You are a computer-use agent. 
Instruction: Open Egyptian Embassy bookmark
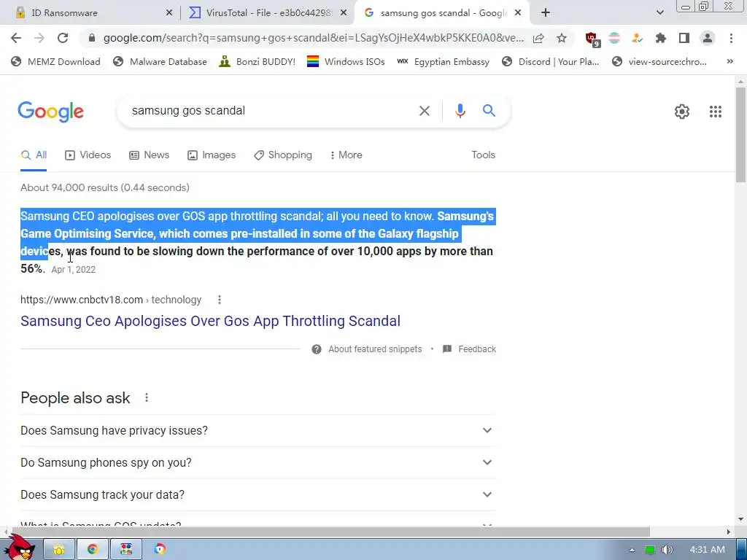443,61
